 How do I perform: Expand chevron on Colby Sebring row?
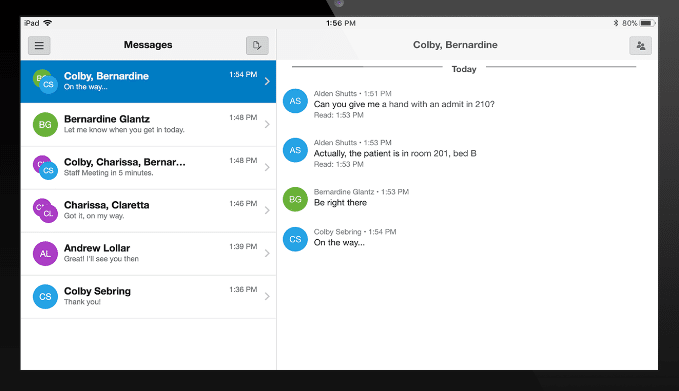267,297
